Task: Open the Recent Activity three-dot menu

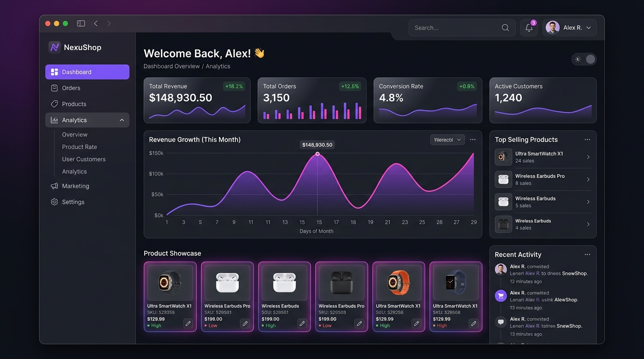Action: 587,255
